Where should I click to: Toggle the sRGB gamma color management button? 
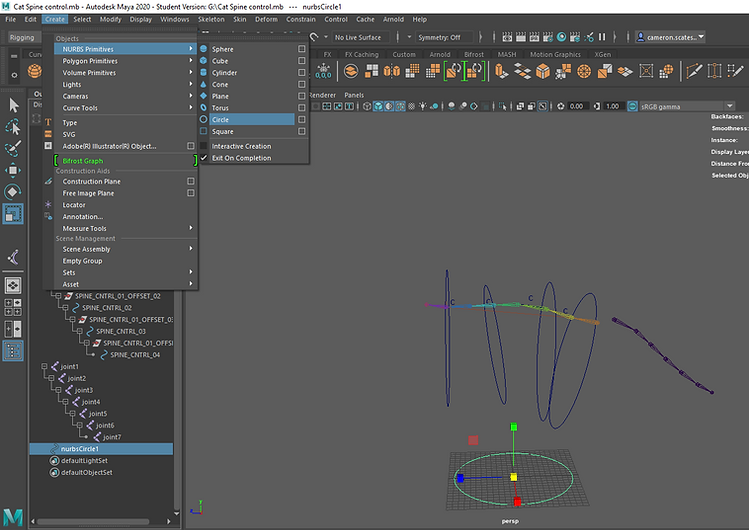(x=632, y=106)
